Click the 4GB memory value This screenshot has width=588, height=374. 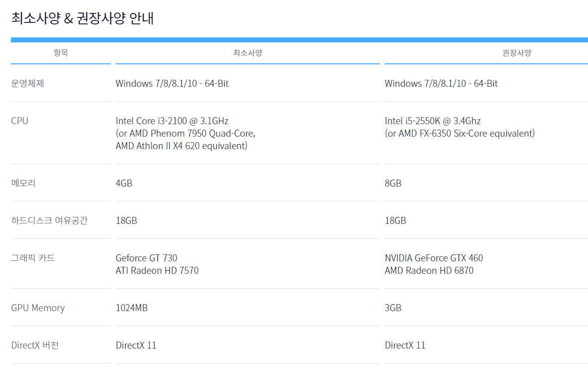(124, 183)
